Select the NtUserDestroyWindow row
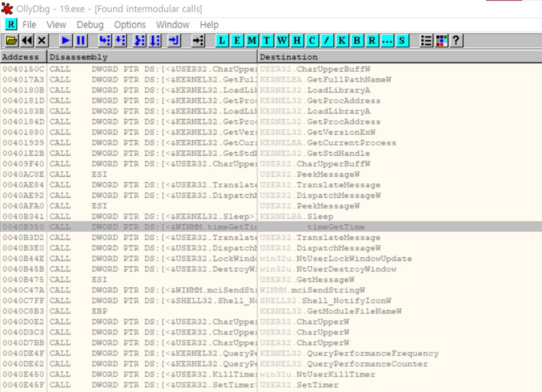This screenshot has width=542, height=392. [271, 269]
